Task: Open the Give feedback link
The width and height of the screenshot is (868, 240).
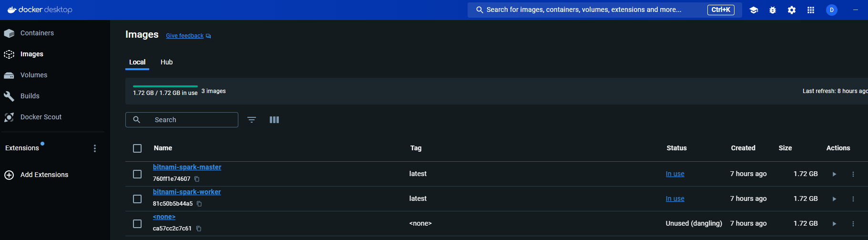Action: [x=185, y=36]
